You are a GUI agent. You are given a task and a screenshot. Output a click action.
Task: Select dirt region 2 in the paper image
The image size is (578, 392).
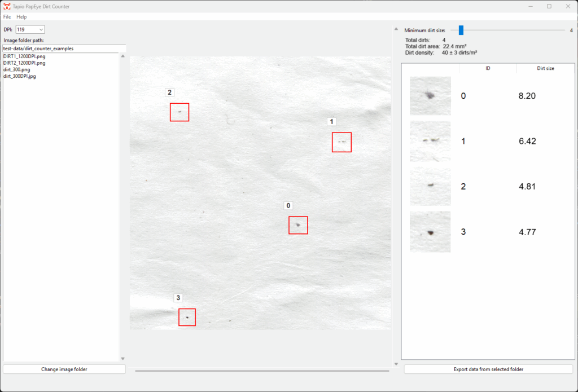point(179,112)
